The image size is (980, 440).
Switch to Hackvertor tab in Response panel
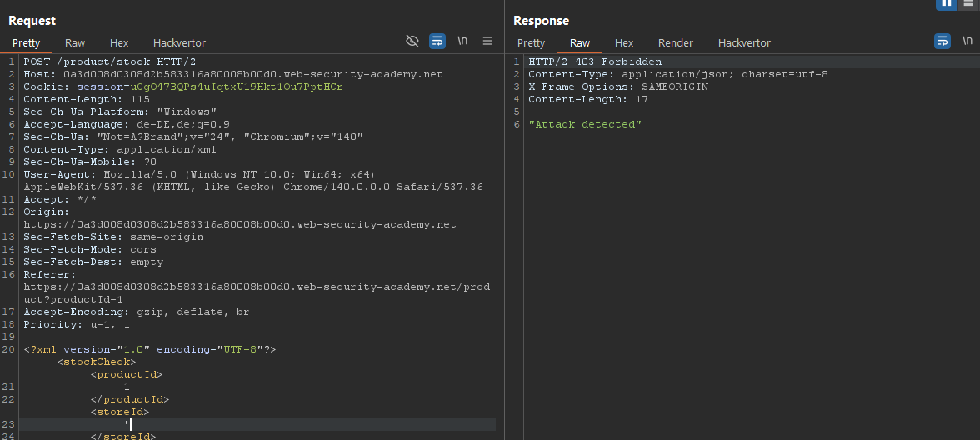tap(744, 42)
